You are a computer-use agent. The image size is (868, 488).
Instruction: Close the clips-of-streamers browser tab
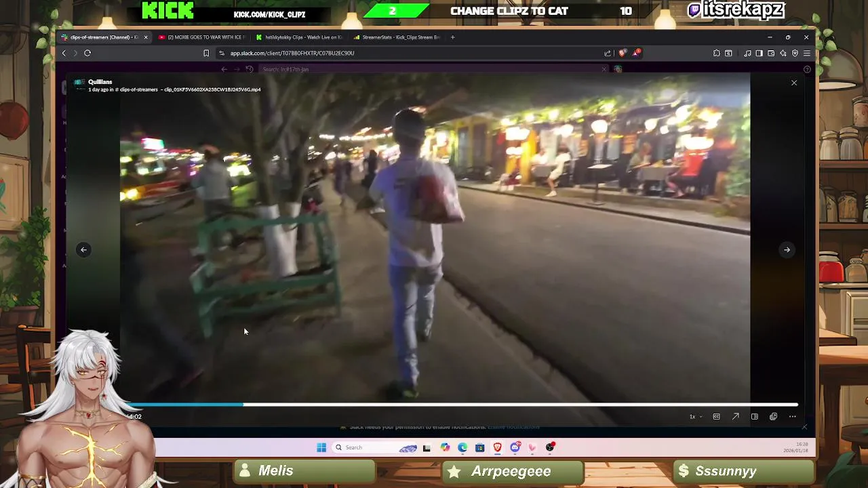point(145,37)
